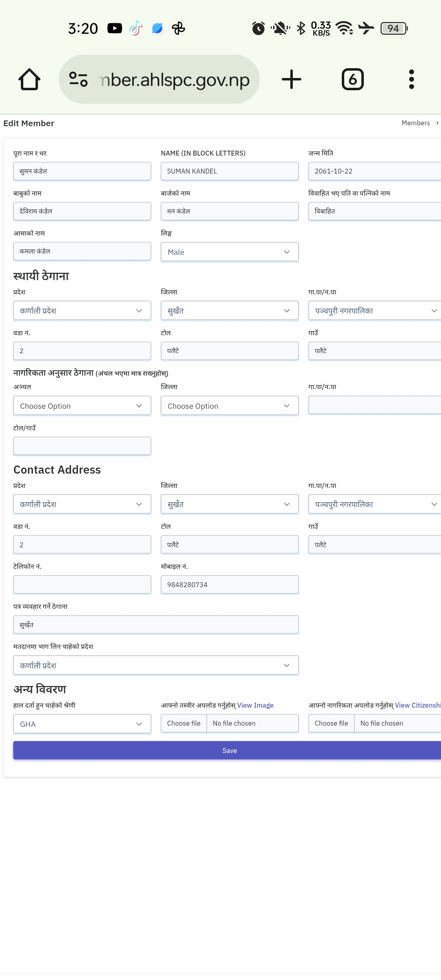This screenshot has width=441, height=980.
Task: Tap the browser home icon
Action: 29,79
